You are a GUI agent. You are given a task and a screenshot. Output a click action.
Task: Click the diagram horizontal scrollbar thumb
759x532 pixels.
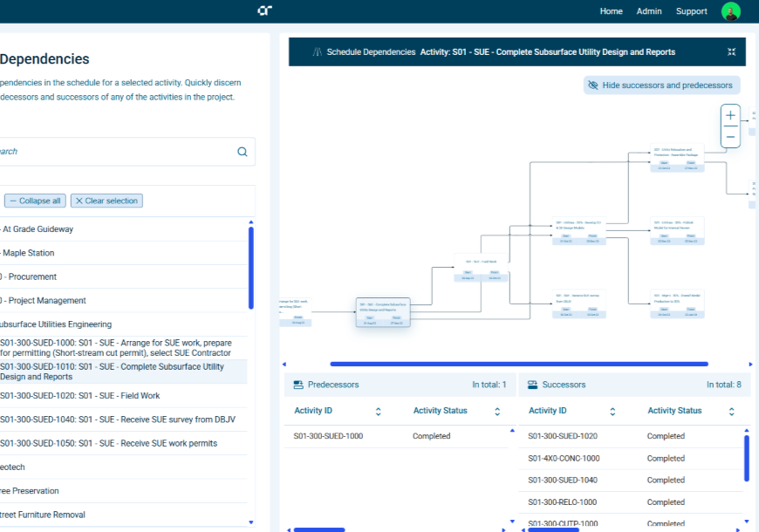tap(519, 364)
